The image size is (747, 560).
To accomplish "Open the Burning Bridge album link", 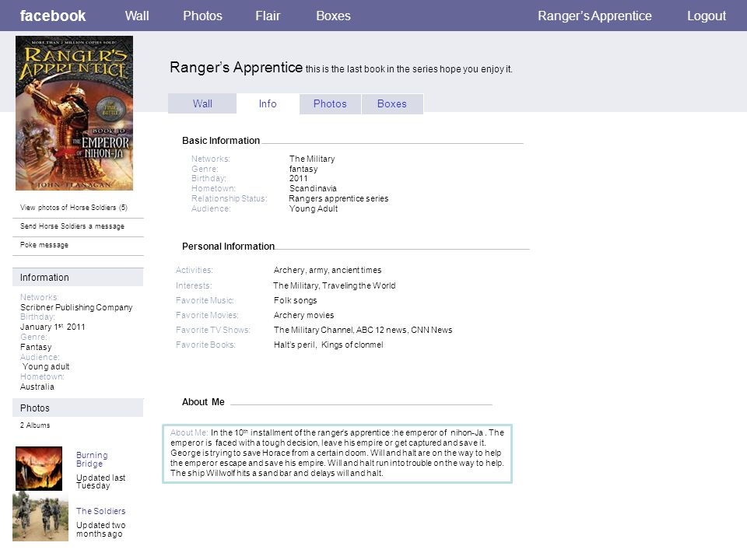I will click(92, 460).
